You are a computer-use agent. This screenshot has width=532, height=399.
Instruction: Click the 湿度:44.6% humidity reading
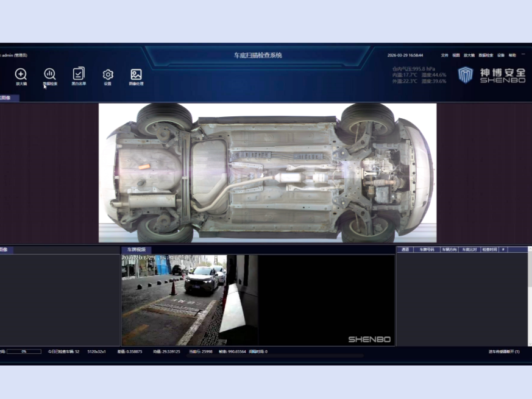click(x=434, y=75)
